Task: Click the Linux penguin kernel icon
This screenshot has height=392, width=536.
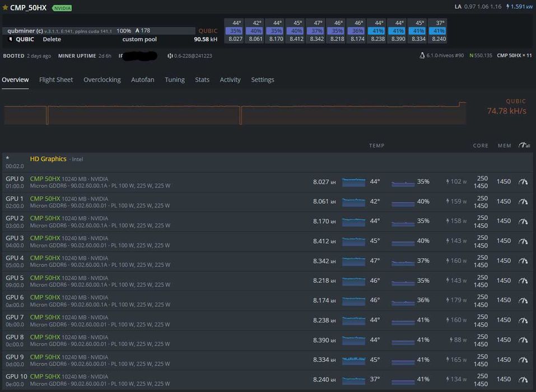Action: pos(422,55)
